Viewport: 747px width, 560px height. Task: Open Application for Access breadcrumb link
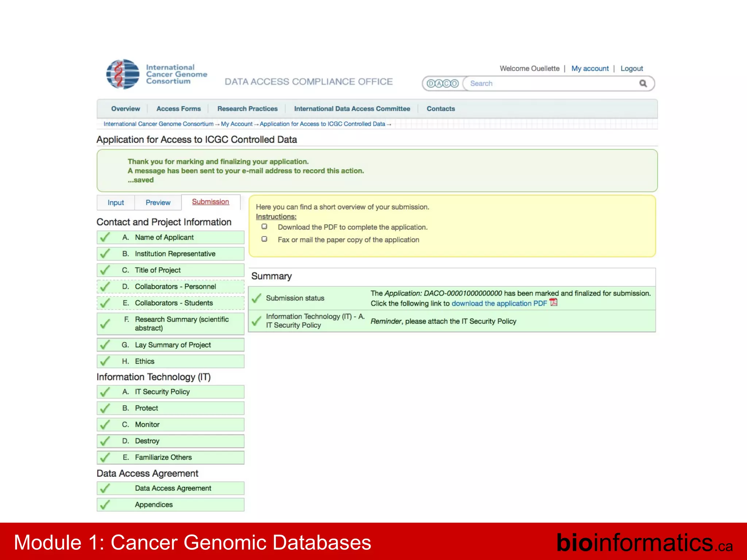click(x=322, y=124)
